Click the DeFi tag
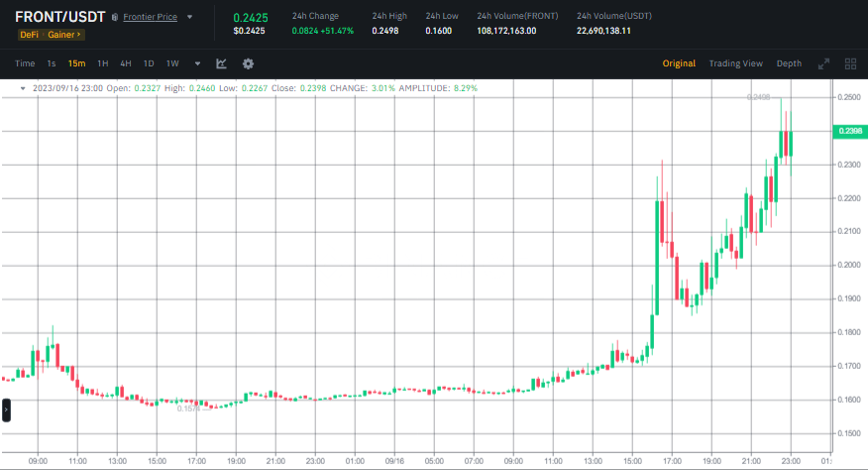868x470 pixels. pos(30,35)
